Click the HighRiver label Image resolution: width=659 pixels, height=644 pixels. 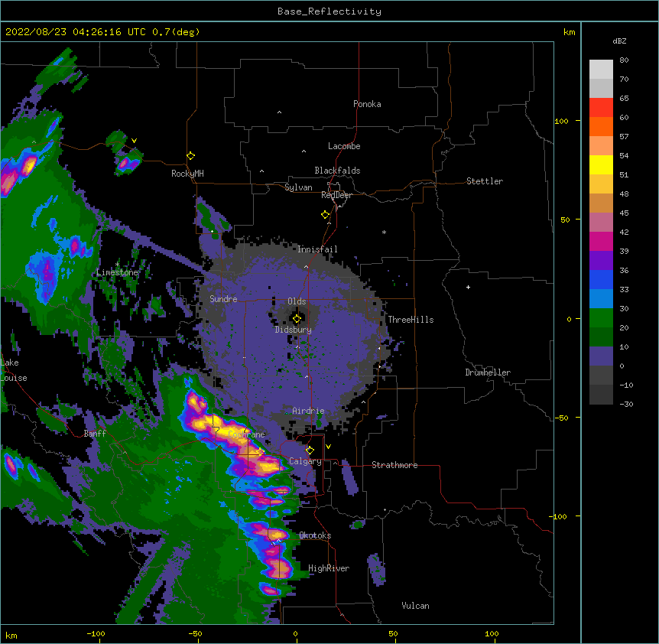pos(329,568)
